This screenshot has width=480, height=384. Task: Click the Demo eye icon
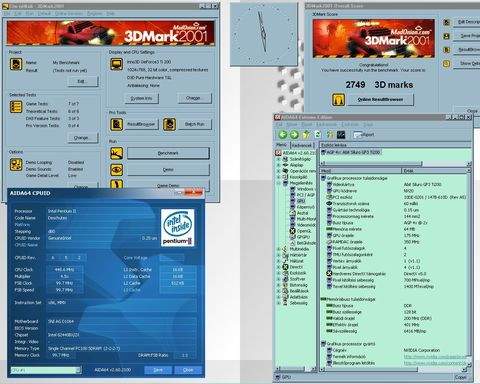(117, 170)
